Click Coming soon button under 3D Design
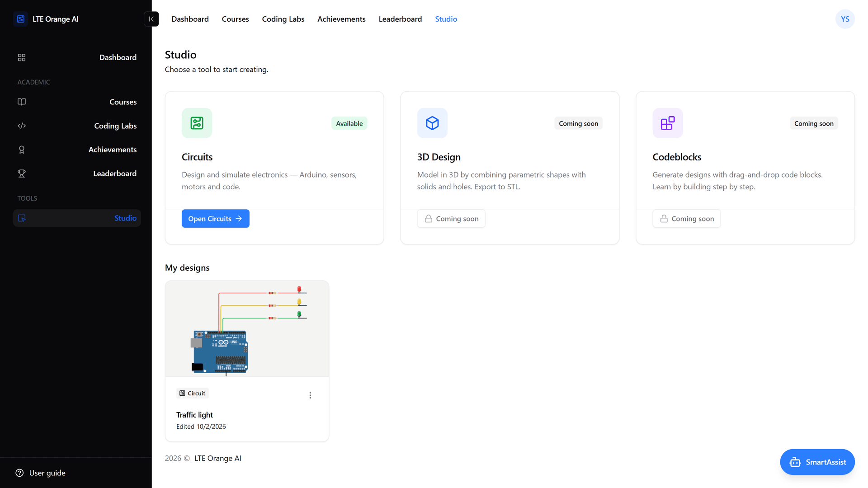Viewport: 868px width, 488px height. point(451,219)
